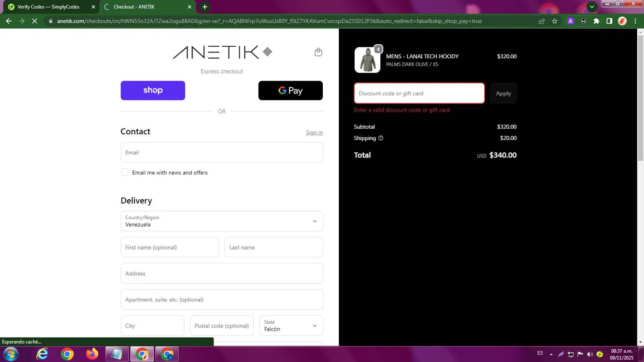Click the purple A extension icon
The image size is (644, 362).
coord(571,21)
